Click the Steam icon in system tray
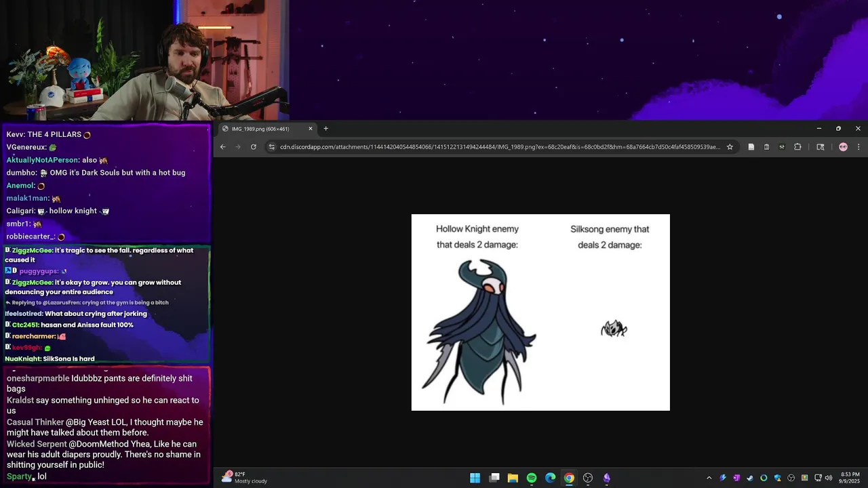 pos(750,478)
